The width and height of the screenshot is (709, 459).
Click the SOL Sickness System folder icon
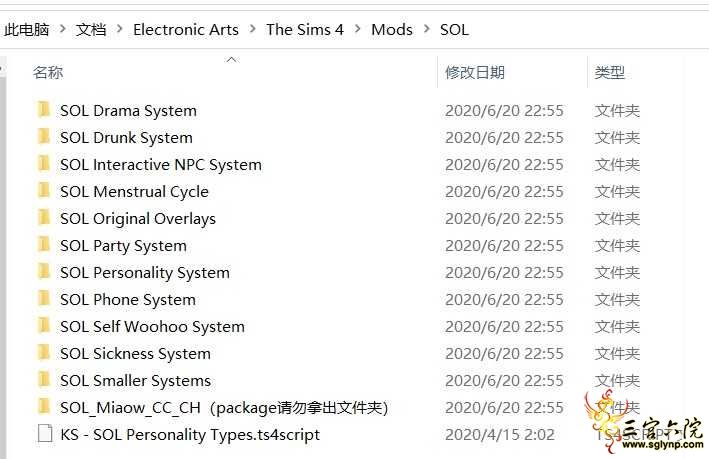click(43, 353)
